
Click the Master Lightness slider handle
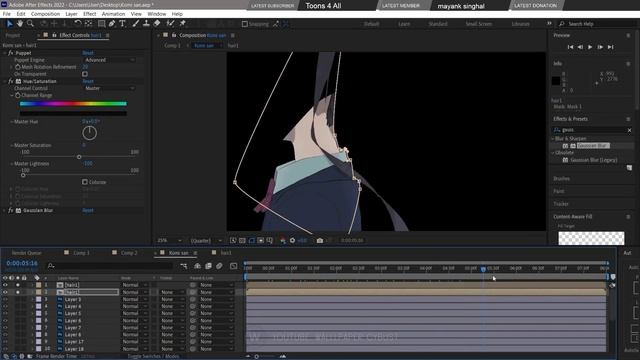coord(23,175)
